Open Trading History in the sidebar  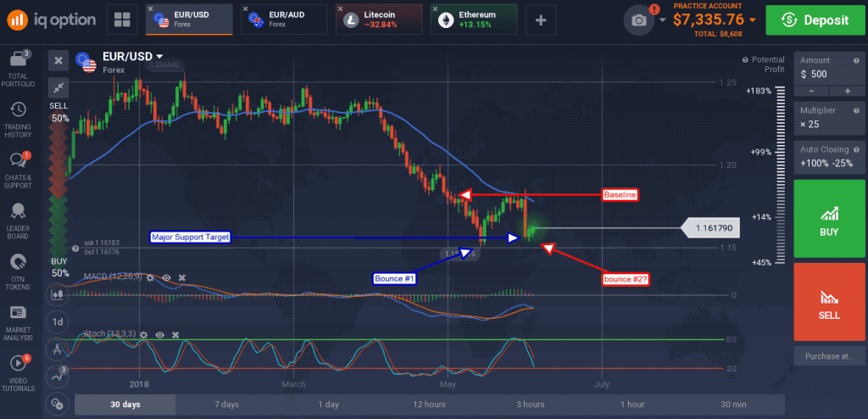click(x=19, y=120)
